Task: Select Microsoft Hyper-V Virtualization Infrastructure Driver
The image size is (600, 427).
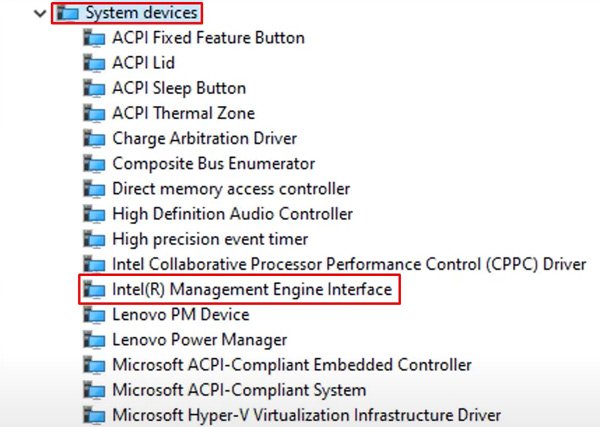Action: pyautogui.click(x=307, y=416)
